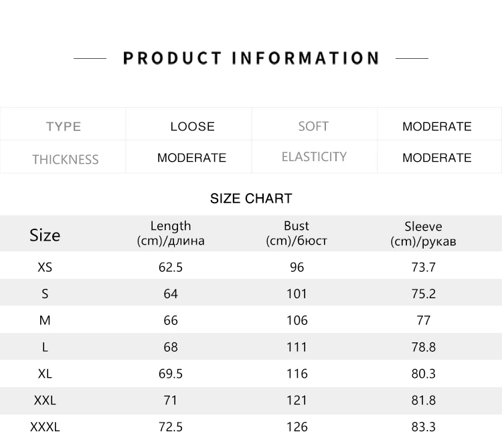Click the sleeve value 75.2
This screenshot has height=448, width=502.
[424, 294]
